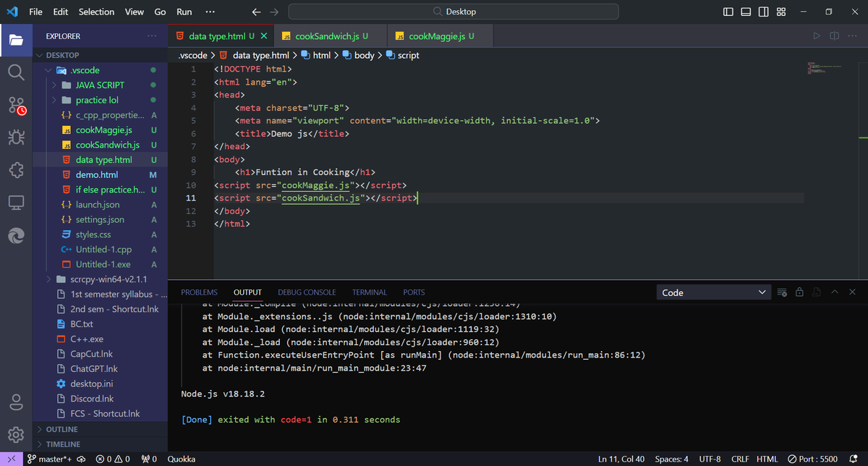The image size is (868, 466).
Task: Customize layout with the grid icon
Action: click(x=781, y=12)
